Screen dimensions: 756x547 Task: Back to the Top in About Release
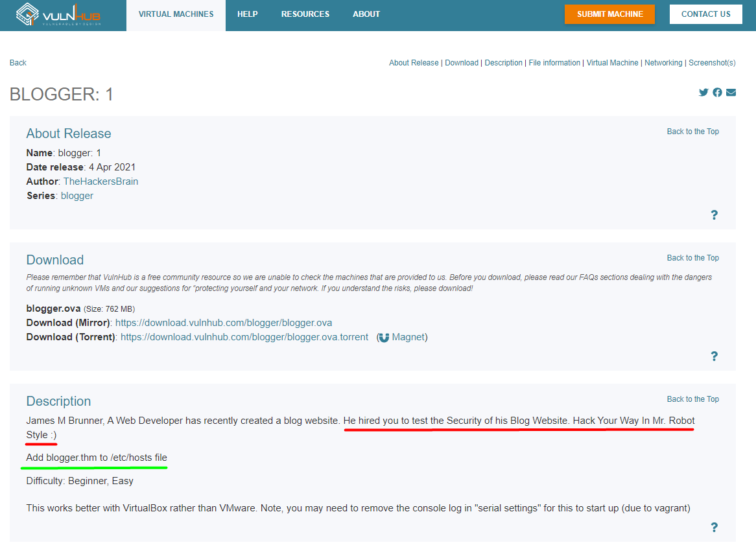693,132
